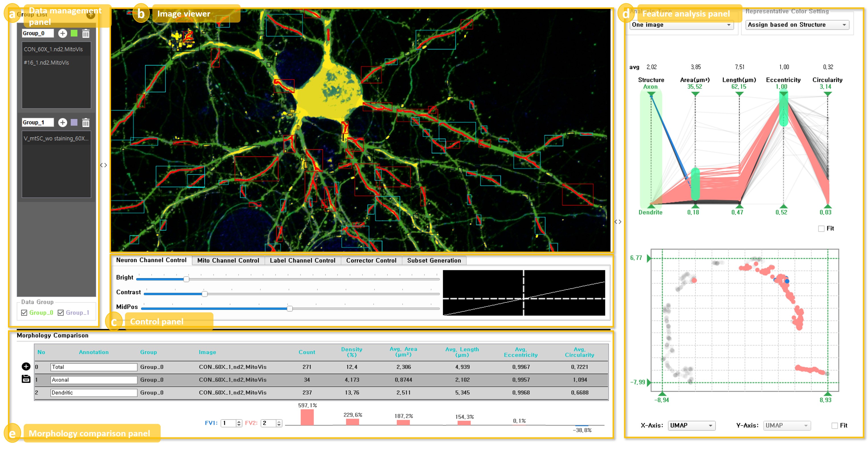The width and height of the screenshot is (868, 450).
Task: Enable Fit checkbox below parallel coordinates plot
Action: 821,229
